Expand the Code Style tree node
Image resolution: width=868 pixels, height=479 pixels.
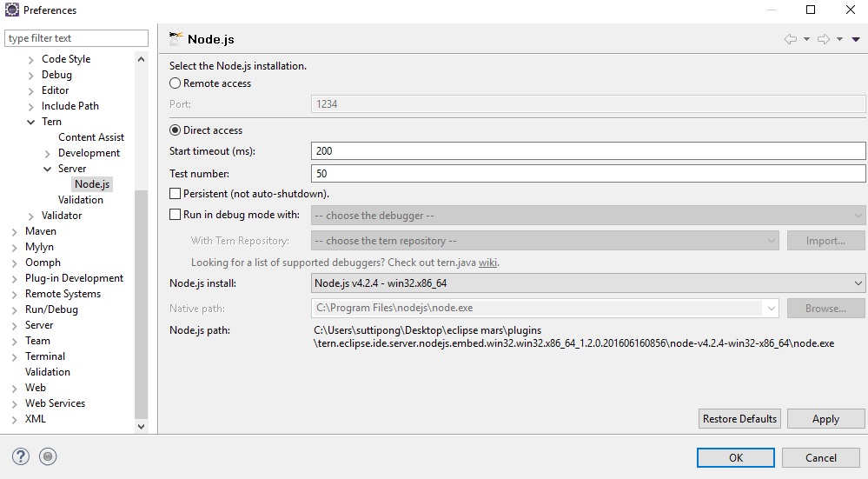31,59
